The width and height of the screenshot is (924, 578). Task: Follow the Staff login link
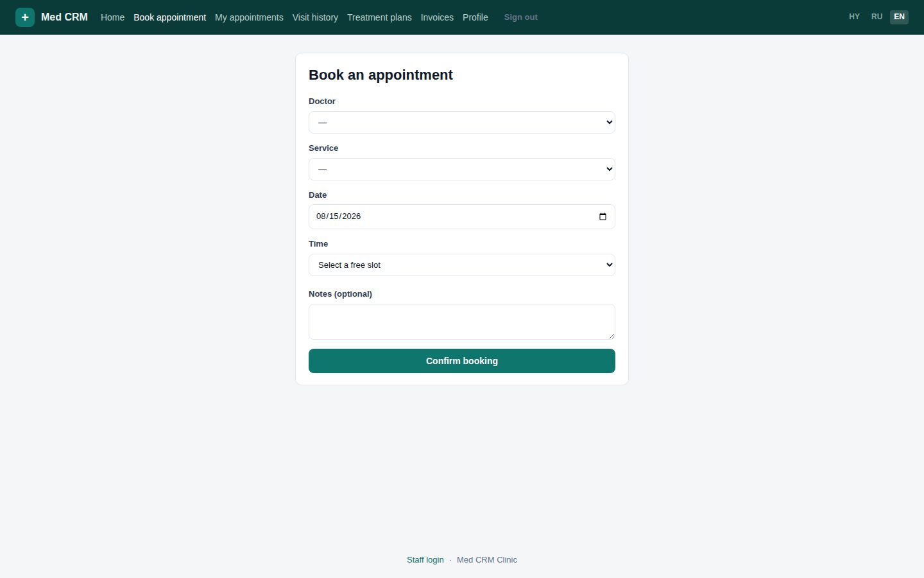(x=425, y=560)
